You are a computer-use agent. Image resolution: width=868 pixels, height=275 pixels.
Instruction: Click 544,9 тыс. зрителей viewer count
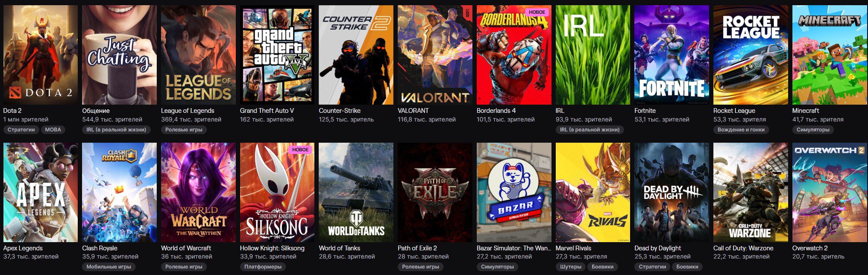tap(112, 120)
